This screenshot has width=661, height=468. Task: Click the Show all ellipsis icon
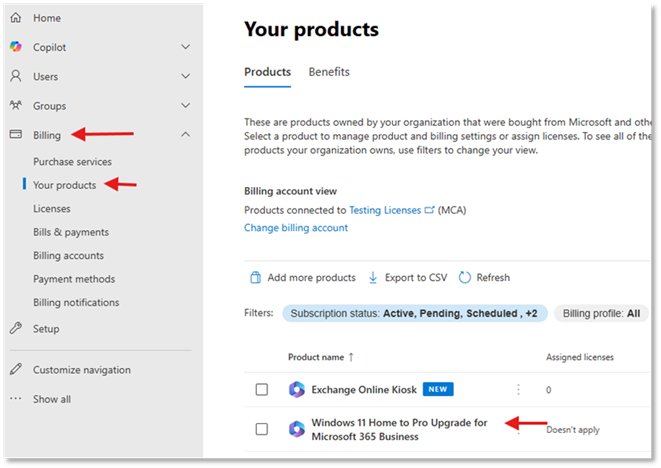(x=16, y=398)
